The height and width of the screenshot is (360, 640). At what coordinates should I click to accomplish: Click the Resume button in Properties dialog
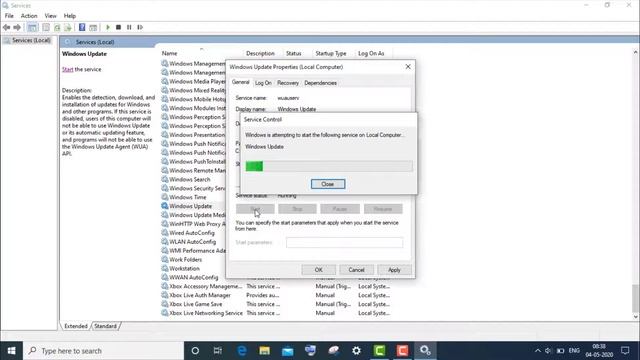point(383,209)
